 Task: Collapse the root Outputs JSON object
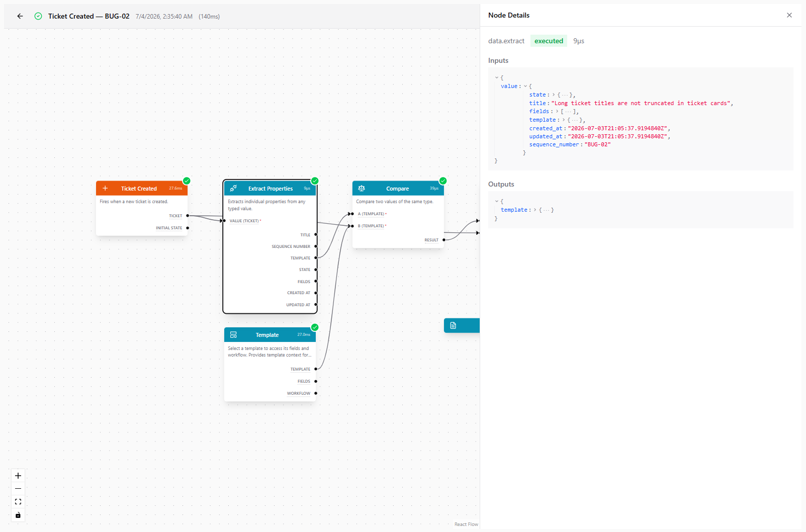pyautogui.click(x=497, y=202)
